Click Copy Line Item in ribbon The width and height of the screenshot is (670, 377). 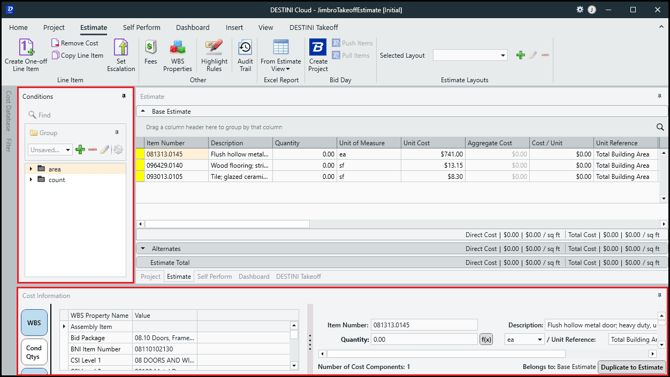(x=77, y=56)
